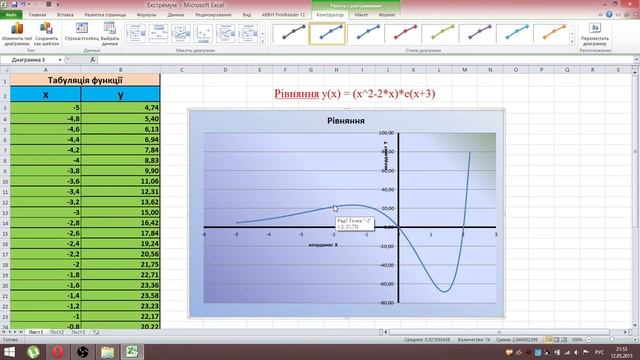This screenshot has height=360, width=640.
Task: Apply the black line chart style
Action: pyautogui.click(x=290, y=33)
